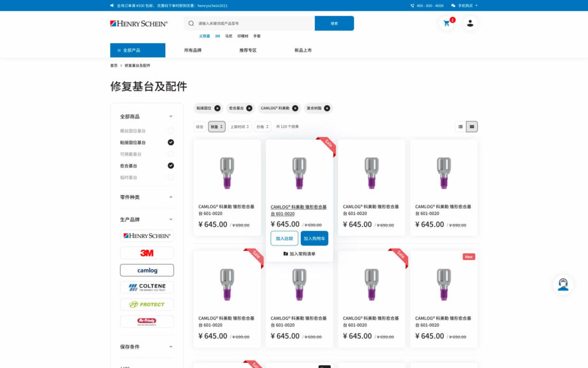This screenshot has width=588, height=368.
Task: Remove the CAMLOG 科美勒 filter tag
Action: point(295,108)
